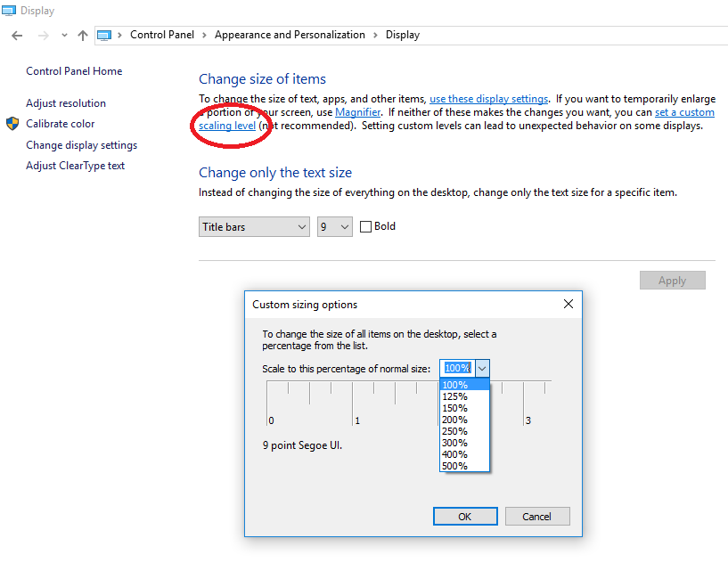Click the Forward navigation arrow

click(x=43, y=36)
